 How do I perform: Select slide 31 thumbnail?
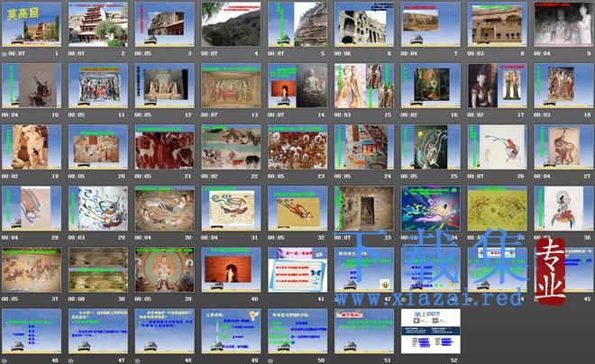coord(231,208)
